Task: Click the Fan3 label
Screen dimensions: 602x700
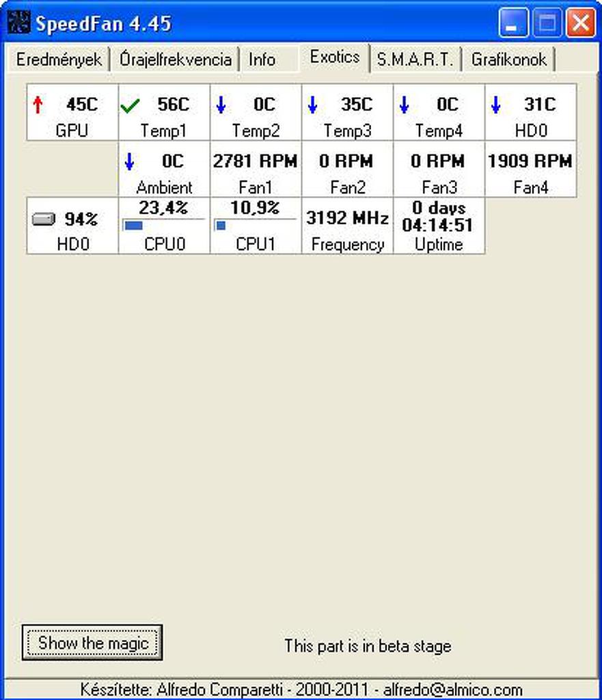Action: point(439,187)
